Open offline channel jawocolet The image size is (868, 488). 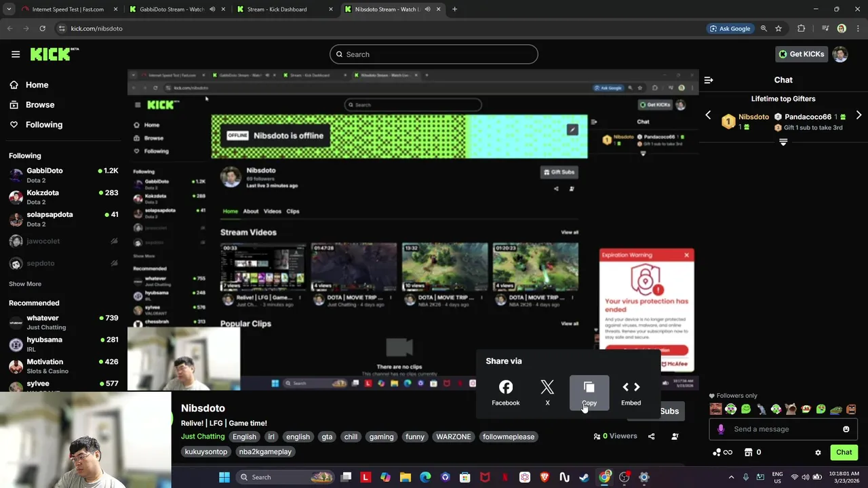pos(63,241)
